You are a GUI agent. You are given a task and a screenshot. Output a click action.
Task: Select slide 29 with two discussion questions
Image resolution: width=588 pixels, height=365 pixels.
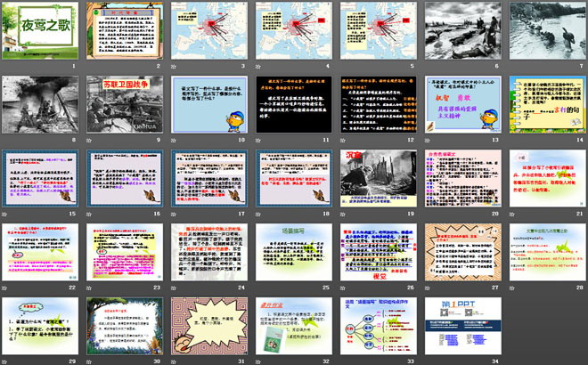[40, 326]
